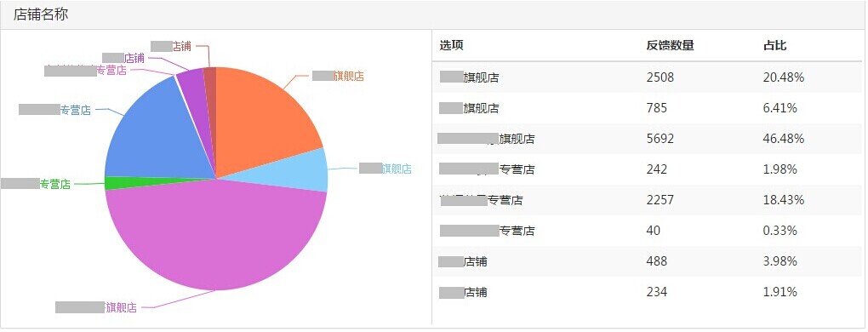
Task: Click the last row with 234 feedback
Action: click(647, 292)
